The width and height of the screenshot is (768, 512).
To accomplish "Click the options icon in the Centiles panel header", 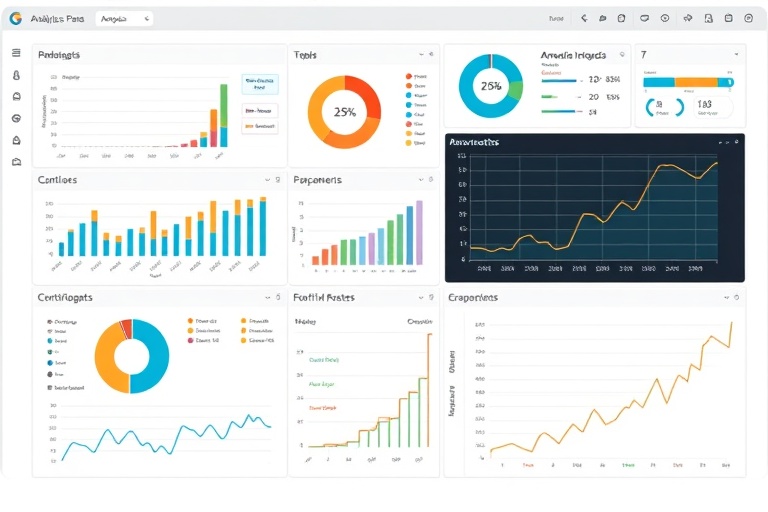I will [x=277, y=180].
